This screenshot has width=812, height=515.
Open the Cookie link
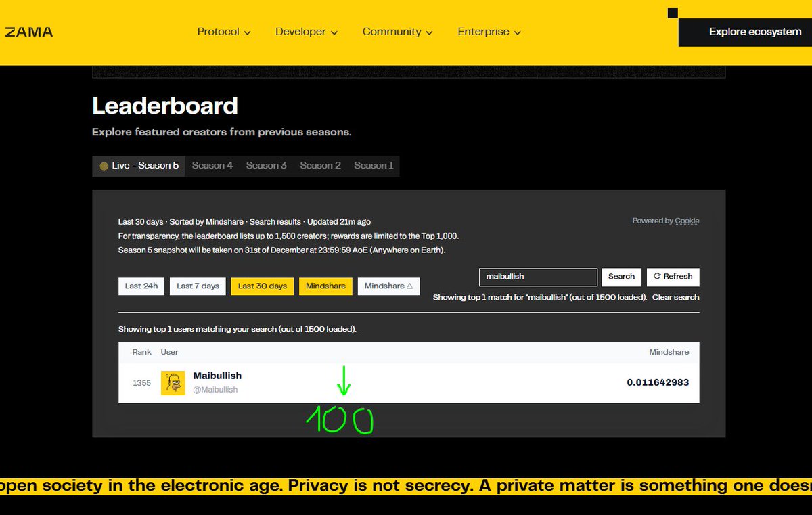click(x=687, y=221)
